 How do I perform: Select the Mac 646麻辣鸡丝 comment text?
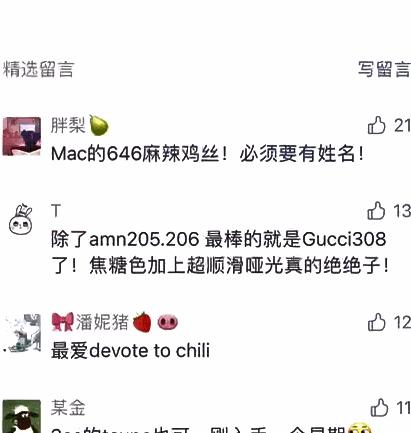(x=207, y=154)
